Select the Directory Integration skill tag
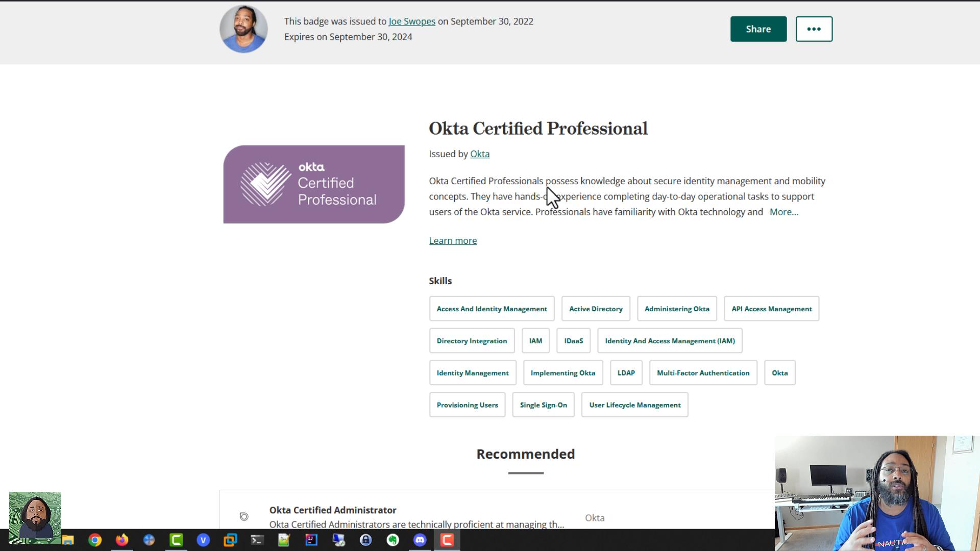980x551 pixels. 472,341
